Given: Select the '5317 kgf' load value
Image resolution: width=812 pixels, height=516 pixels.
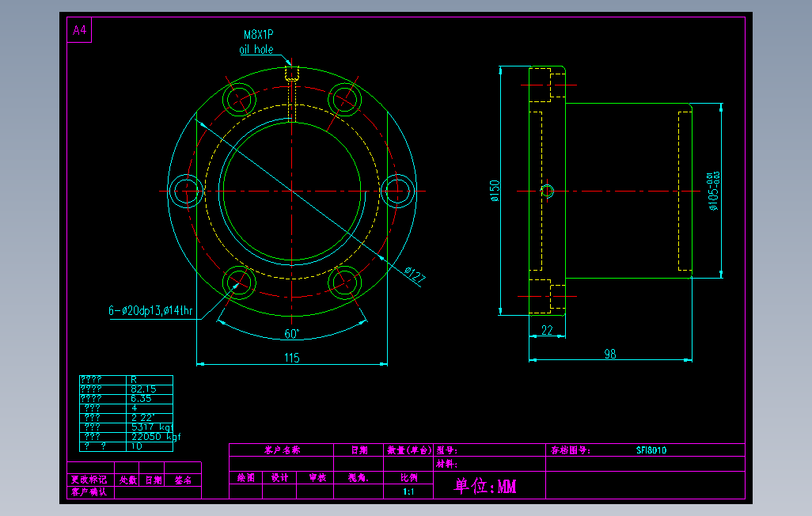Looking at the screenshot, I should click(152, 427).
